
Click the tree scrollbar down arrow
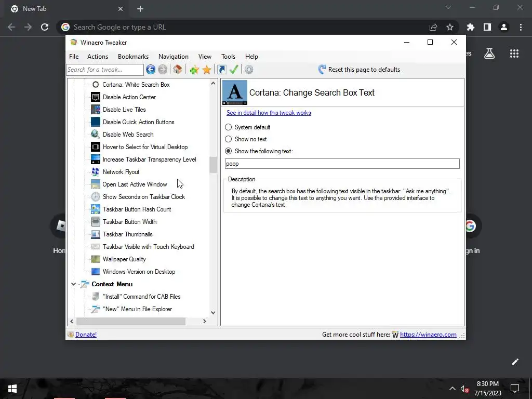click(x=213, y=312)
